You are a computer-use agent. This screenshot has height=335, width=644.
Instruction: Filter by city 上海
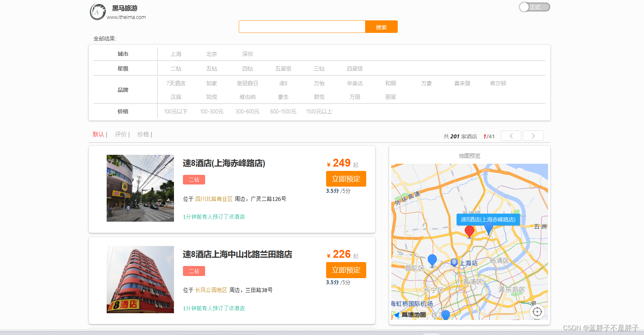[x=176, y=54]
